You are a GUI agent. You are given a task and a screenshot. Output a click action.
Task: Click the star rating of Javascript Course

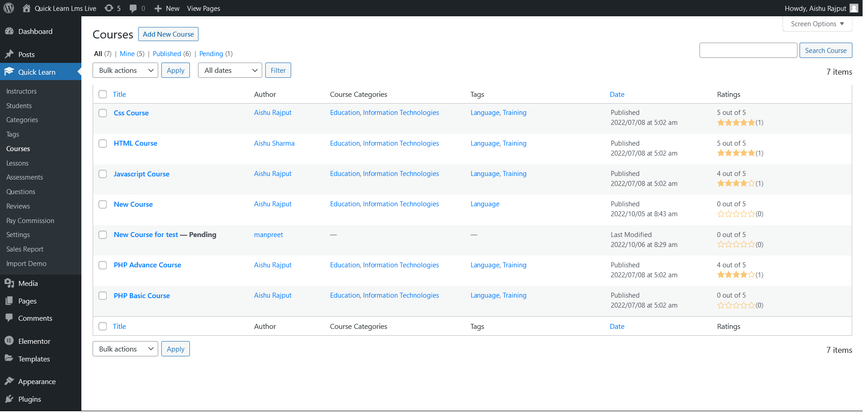(x=736, y=183)
